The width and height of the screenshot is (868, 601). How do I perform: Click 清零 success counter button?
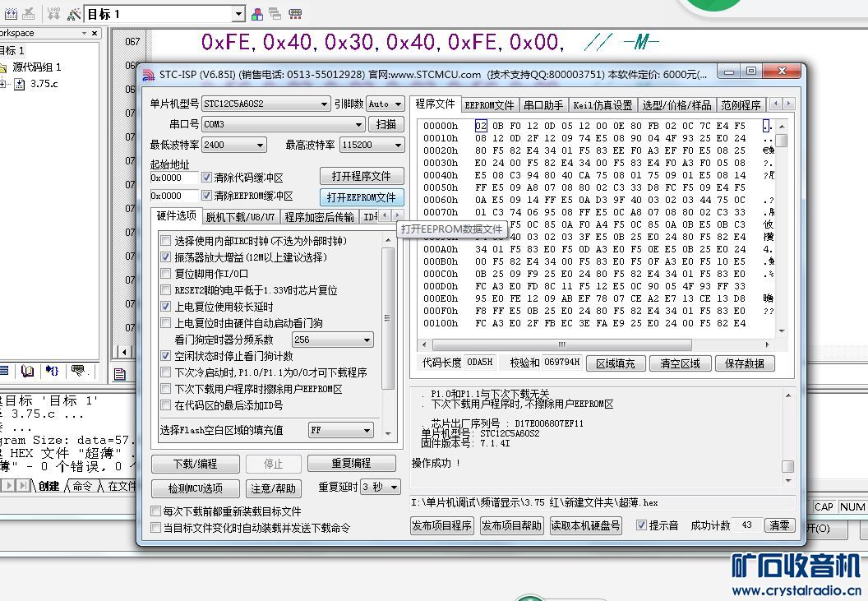(x=779, y=525)
